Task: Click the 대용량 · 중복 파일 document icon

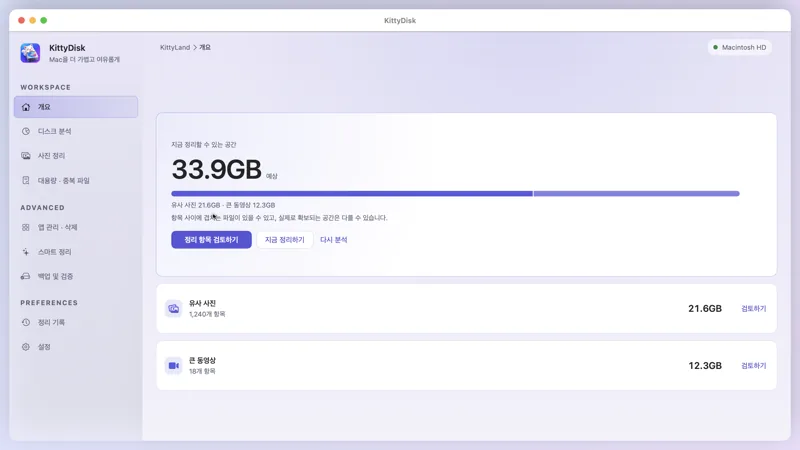Action: [x=26, y=180]
